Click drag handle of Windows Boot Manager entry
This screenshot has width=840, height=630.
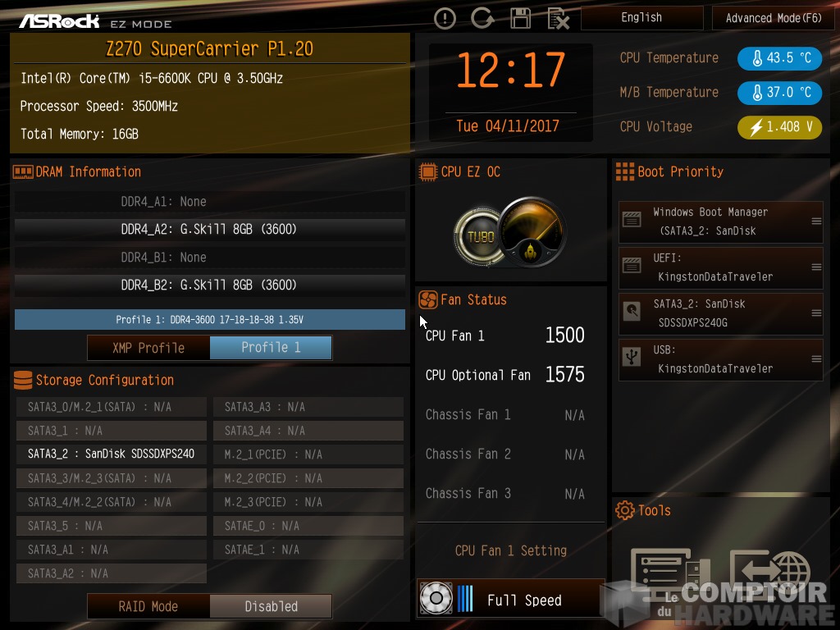point(816,221)
